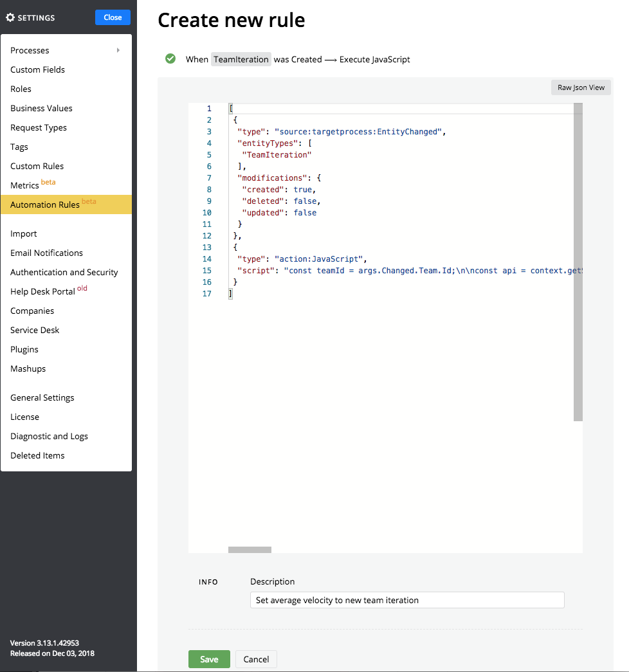Open the Mashups settings page
This screenshot has width=629, height=672.
pos(28,368)
